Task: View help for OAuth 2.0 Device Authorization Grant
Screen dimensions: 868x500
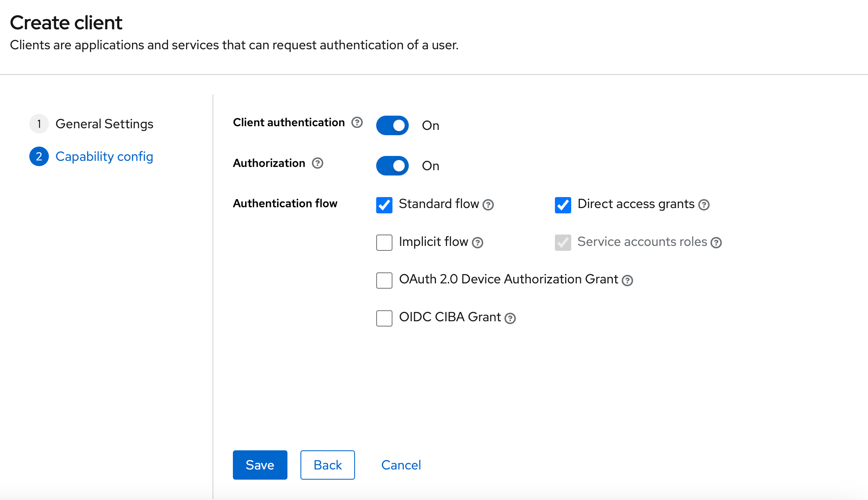Action: pyautogui.click(x=627, y=280)
